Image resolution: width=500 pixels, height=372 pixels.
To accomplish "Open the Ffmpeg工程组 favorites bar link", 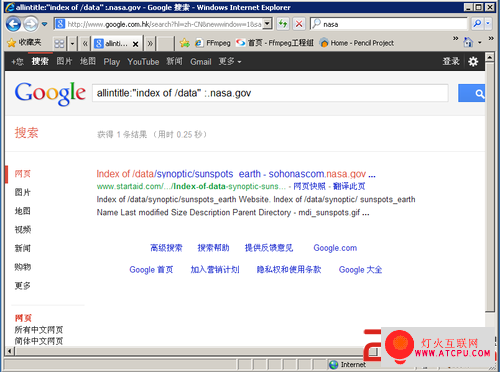I will click(275, 43).
